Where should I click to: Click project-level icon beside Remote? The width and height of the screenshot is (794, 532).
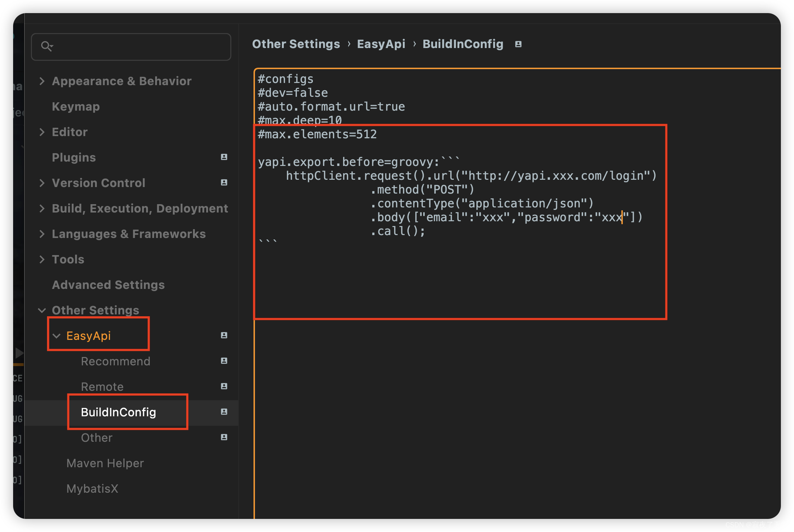point(224,386)
